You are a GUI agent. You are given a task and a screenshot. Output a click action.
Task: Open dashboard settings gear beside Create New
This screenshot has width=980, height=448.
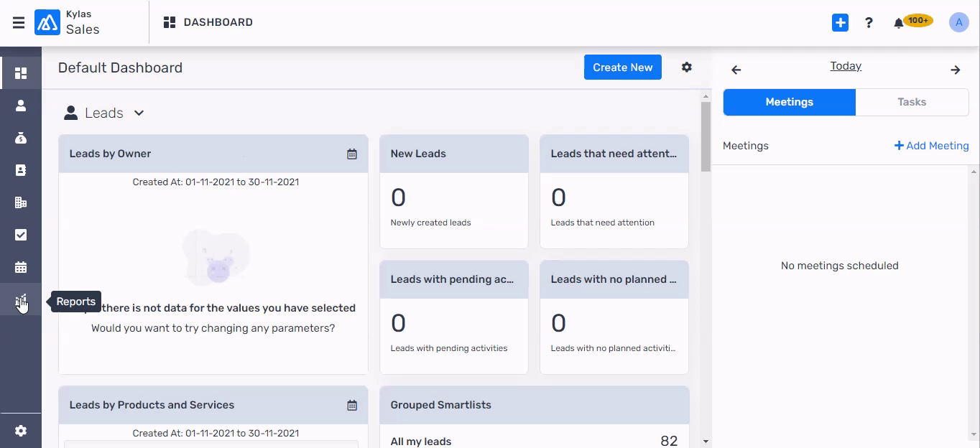[x=687, y=67]
